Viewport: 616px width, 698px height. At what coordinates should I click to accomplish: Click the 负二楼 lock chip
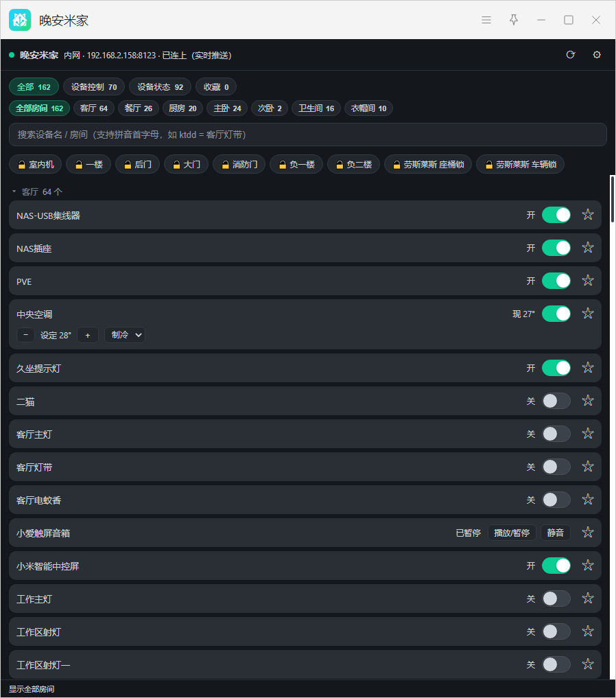point(353,164)
